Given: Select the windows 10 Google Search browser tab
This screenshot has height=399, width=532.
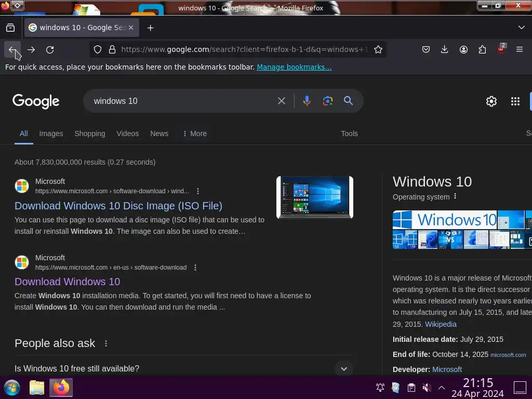Looking at the screenshot, I should pos(82,28).
